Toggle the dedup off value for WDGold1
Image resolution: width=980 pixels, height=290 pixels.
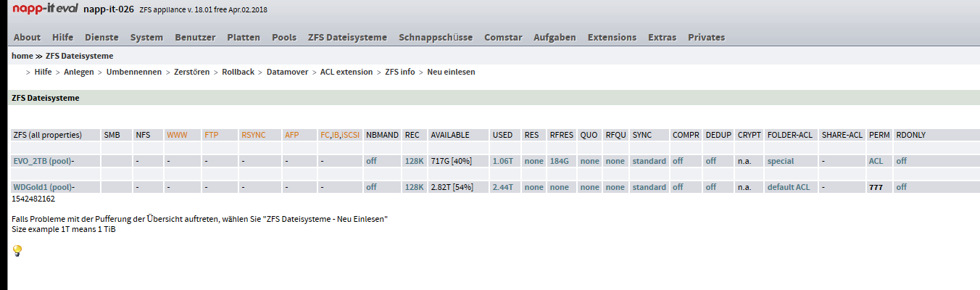pos(710,187)
